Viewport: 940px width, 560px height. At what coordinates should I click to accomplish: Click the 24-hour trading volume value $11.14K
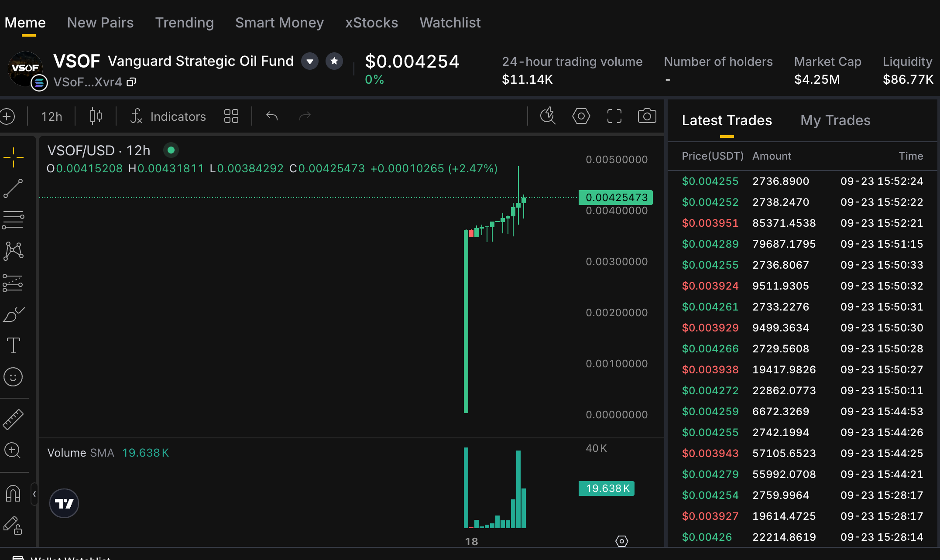pyautogui.click(x=527, y=80)
